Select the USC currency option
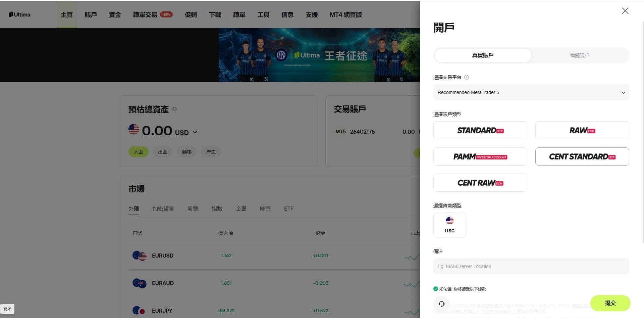 pos(449,225)
